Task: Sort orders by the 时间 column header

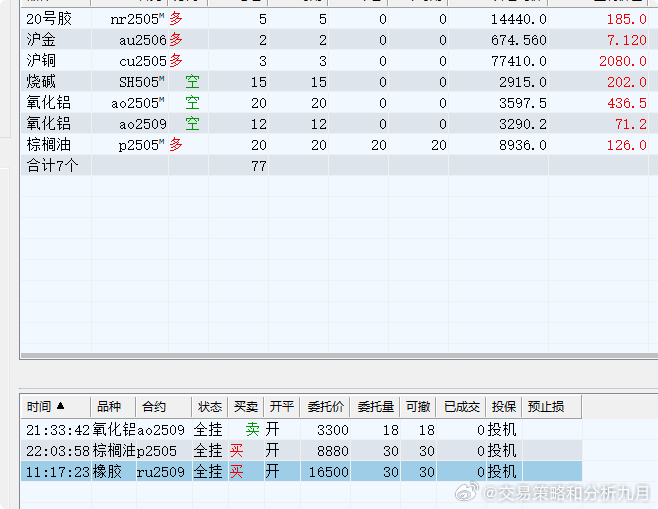Action: 55,407
